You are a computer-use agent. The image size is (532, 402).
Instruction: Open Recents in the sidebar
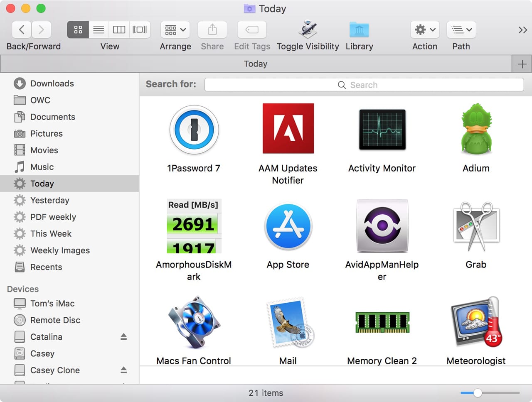coord(69,267)
